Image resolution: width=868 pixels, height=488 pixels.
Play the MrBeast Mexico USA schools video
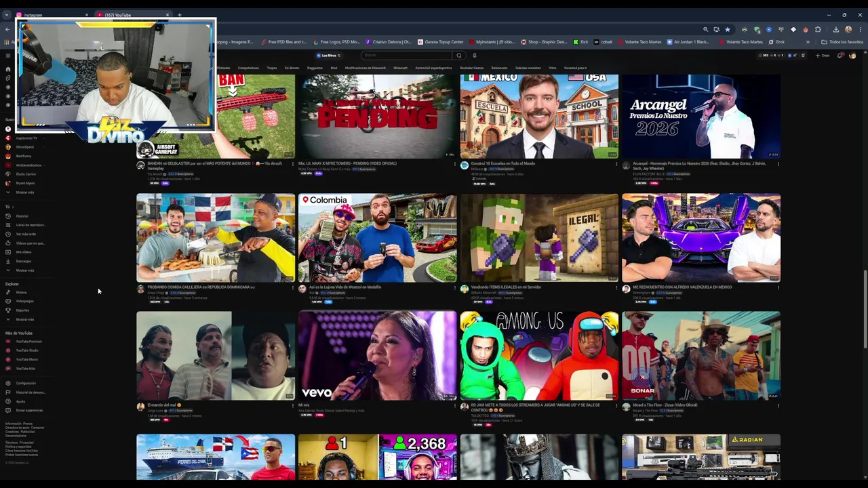[539, 117]
